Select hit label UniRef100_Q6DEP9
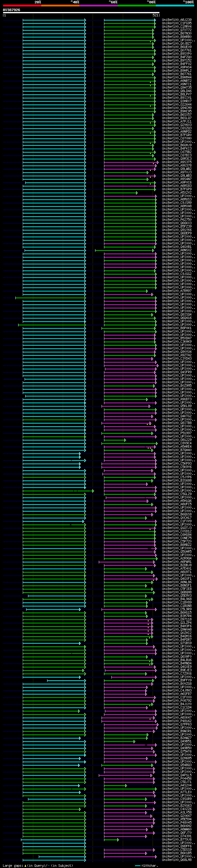The image size is (197, 868). (x=177, y=233)
